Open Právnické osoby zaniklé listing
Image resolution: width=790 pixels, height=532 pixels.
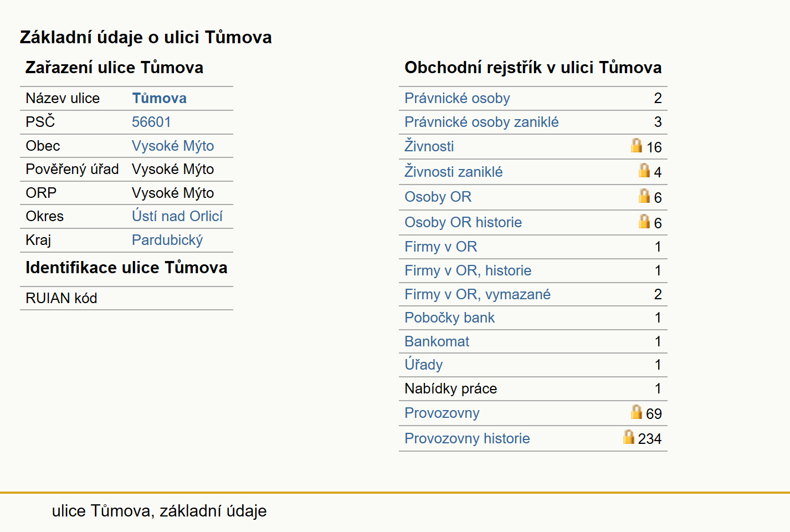click(x=481, y=122)
